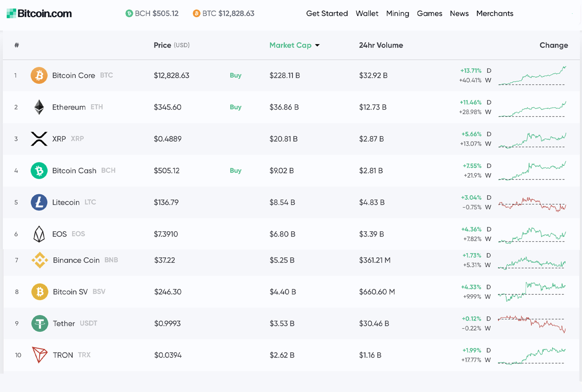Sort by Price column header
The height and width of the screenshot is (392, 582).
click(x=172, y=45)
